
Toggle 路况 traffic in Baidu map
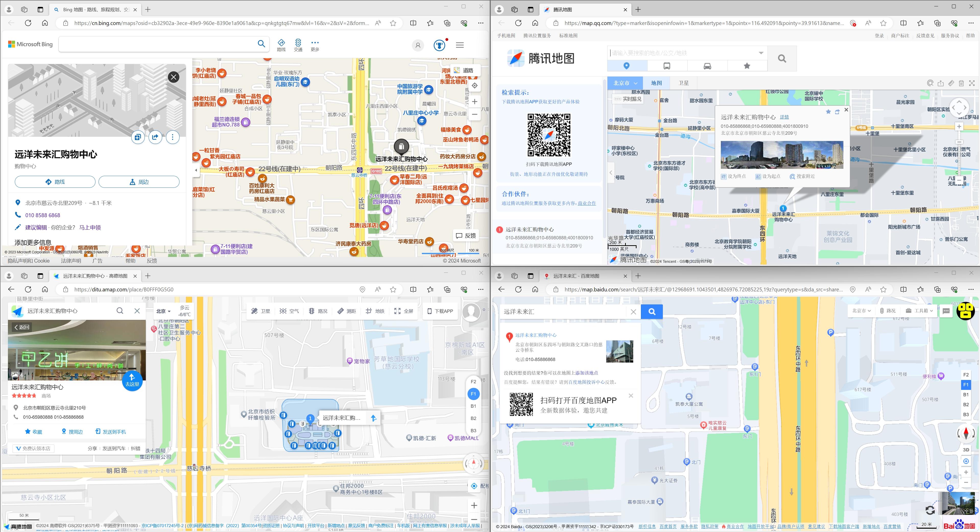click(x=888, y=311)
